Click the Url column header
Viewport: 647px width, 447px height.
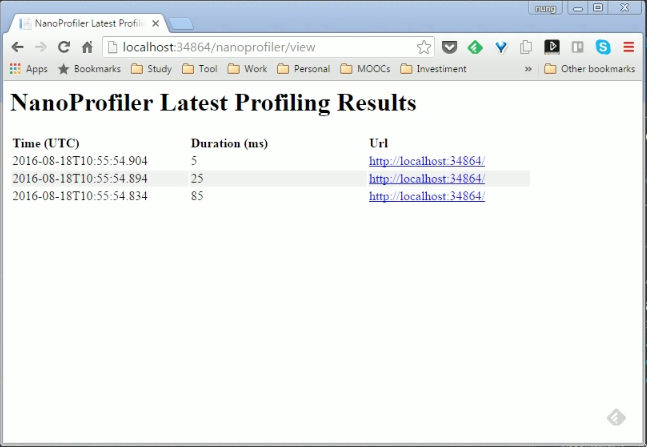(378, 143)
